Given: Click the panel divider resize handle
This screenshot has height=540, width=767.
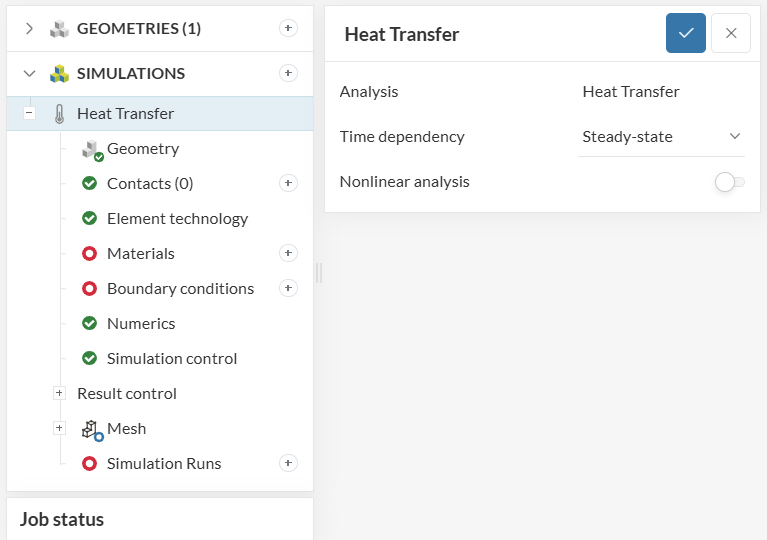Looking at the screenshot, I should point(319,272).
